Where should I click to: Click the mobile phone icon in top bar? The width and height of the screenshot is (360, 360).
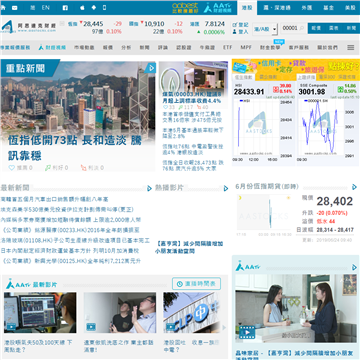click(104, 7)
